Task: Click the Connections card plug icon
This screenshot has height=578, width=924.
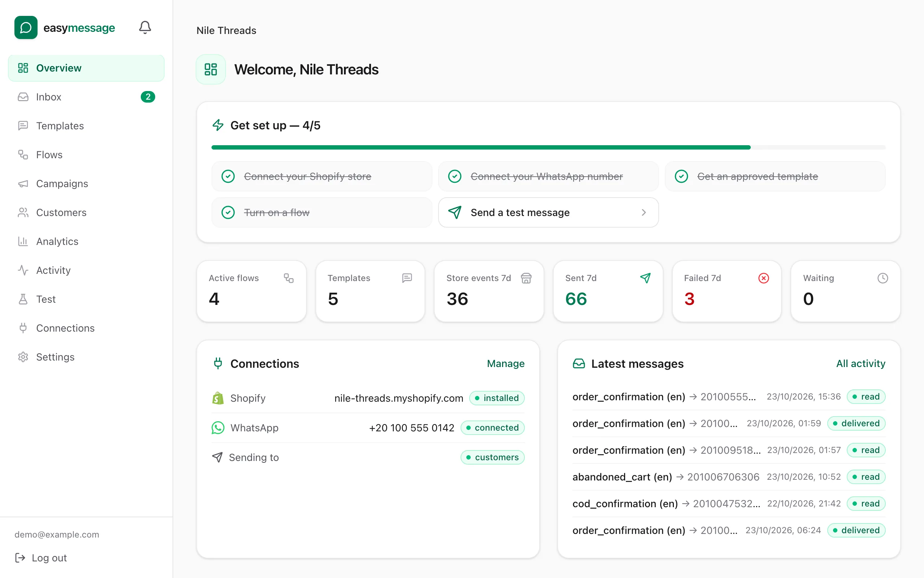Action: (218, 363)
